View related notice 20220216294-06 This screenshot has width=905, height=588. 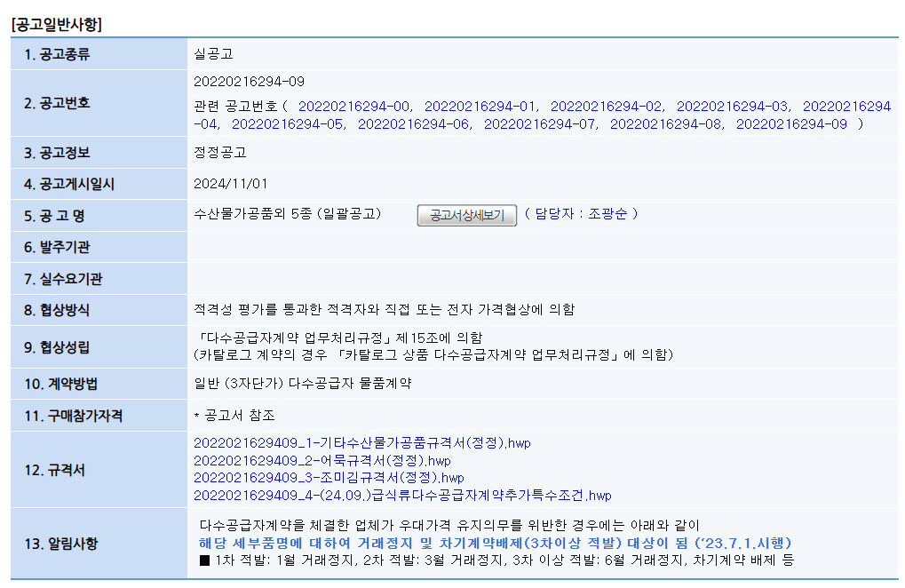click(413, 124)
